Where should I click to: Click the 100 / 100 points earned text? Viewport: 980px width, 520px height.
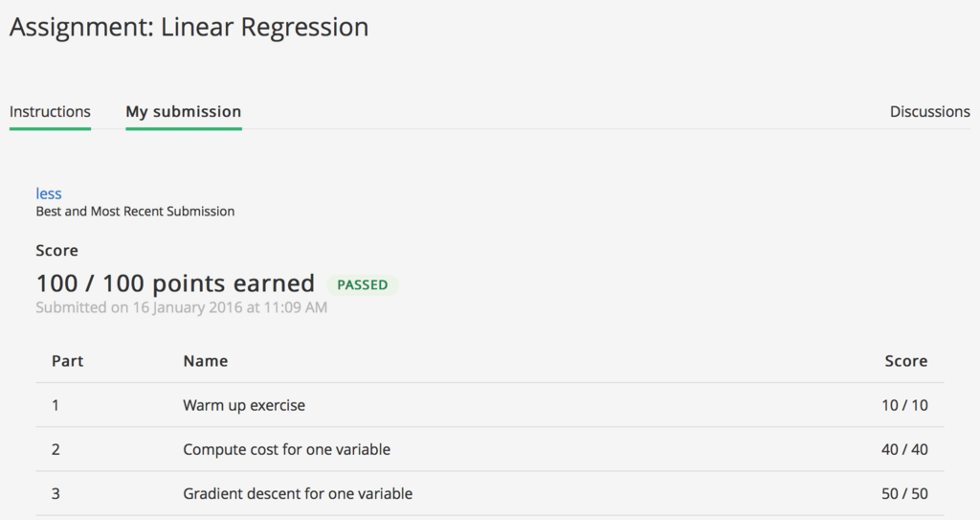(x=175, y=283)
